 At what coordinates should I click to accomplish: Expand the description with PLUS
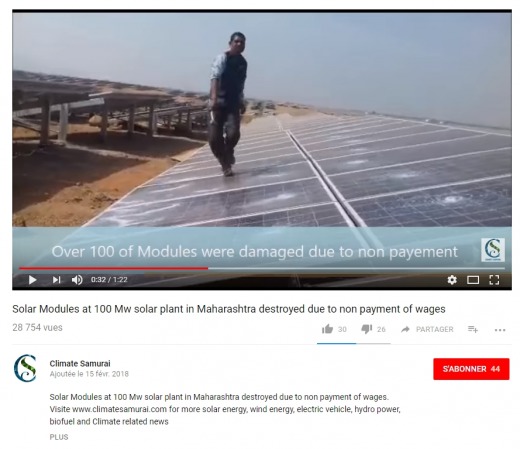[59, 437]
